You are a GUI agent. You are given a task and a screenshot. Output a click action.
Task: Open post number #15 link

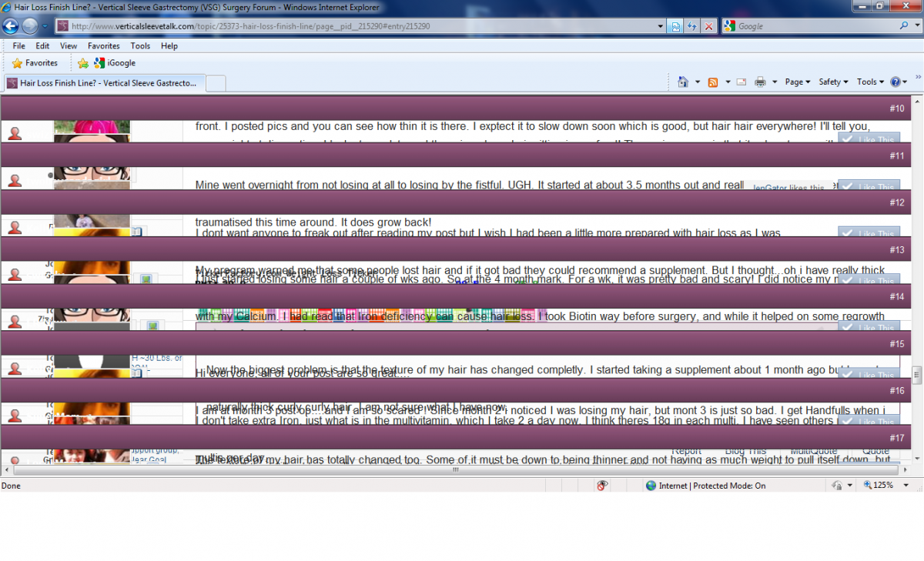[896, 344]
